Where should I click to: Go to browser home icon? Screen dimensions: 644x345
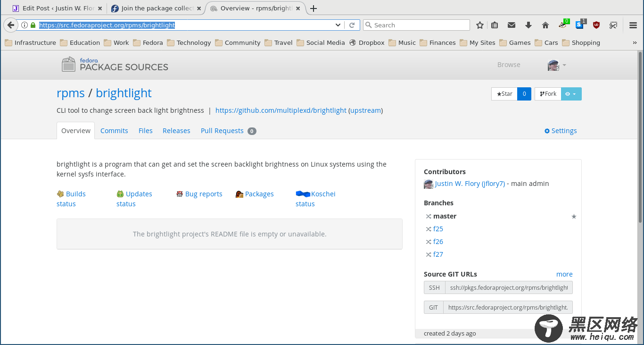point(545,25)
